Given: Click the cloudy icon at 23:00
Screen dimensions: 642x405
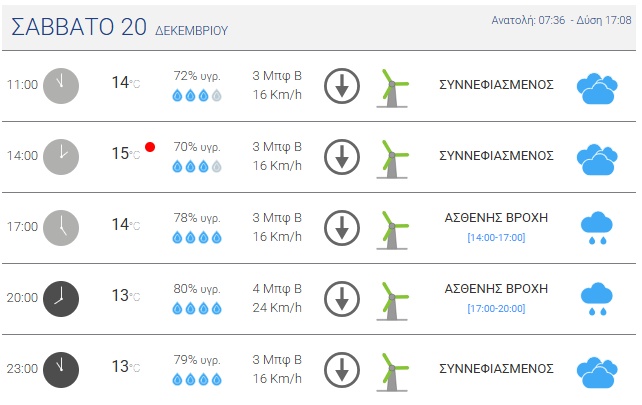Looking at the screenshot, I should pos(596,370).
